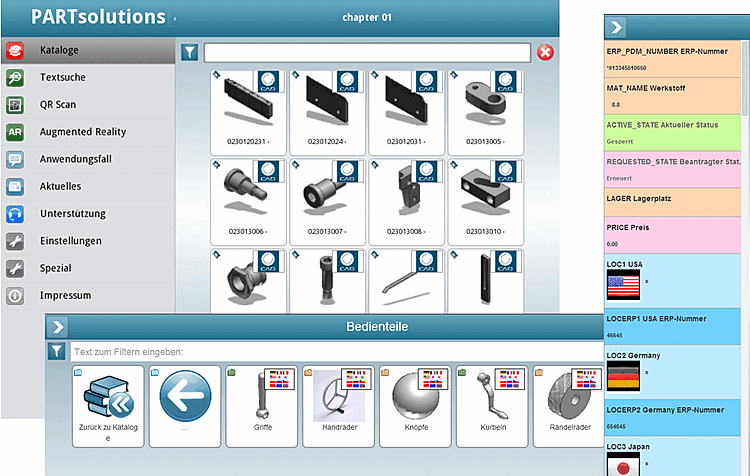The width and height of the screenshot is (750, 476).
Task: Click the 'Text zum Filtern eingeben' field
Action: click(x=337, y=352)
